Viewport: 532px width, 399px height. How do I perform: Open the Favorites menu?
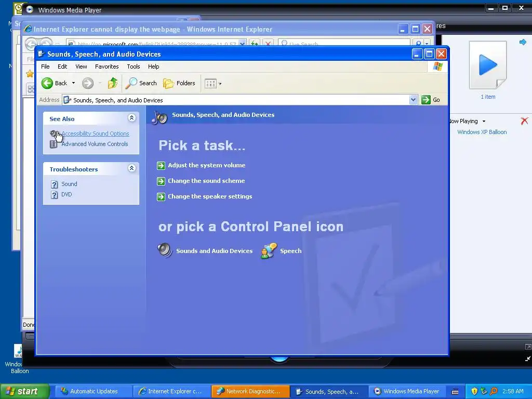(107, 66)
